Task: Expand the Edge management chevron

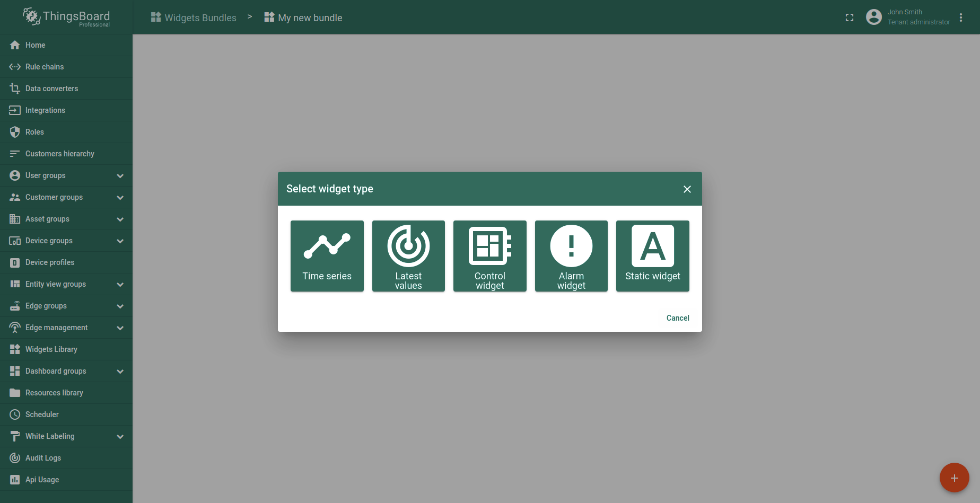Action: coord(120,328)
